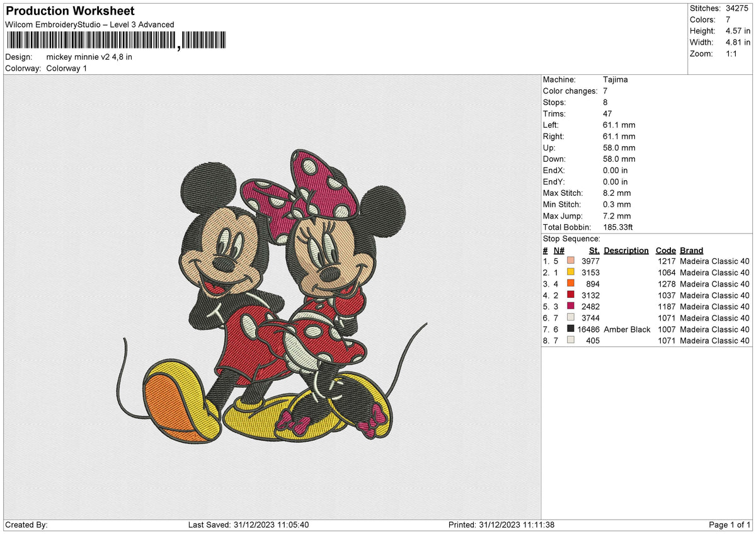Click the Stops value 8
This screenshot has height=534, width=756.
coord(605,102)
